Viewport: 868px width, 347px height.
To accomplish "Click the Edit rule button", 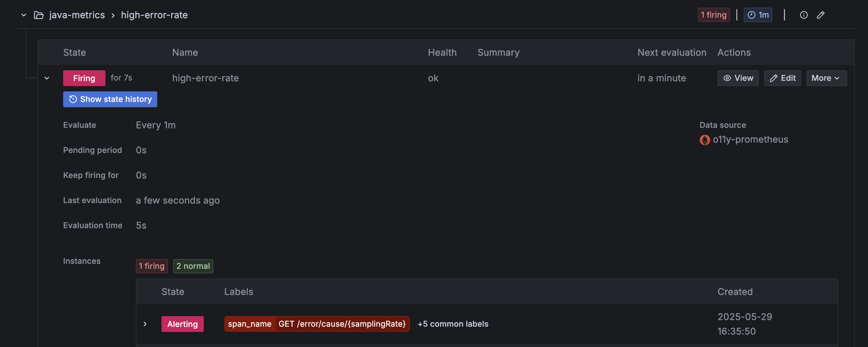I will tap(782, 78).
